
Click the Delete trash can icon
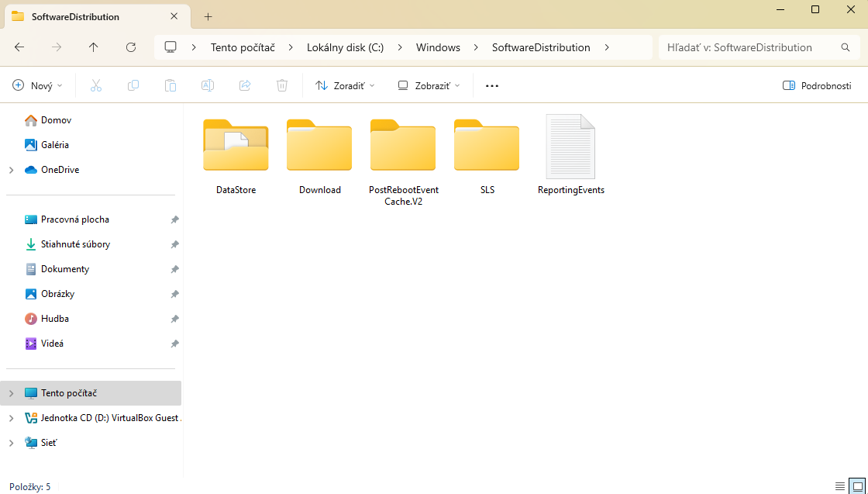pos(282,85)
